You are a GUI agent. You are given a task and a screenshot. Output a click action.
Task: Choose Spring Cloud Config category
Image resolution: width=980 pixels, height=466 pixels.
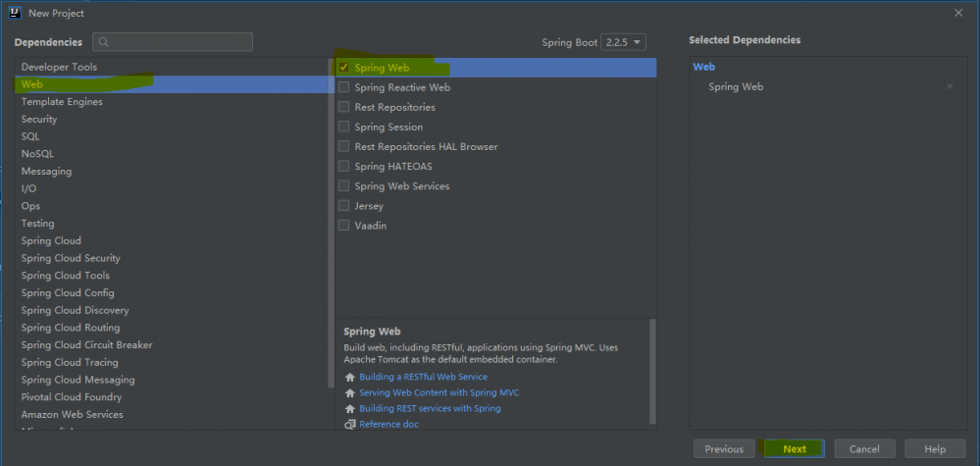pyautogui.click(x=174, y=293)
